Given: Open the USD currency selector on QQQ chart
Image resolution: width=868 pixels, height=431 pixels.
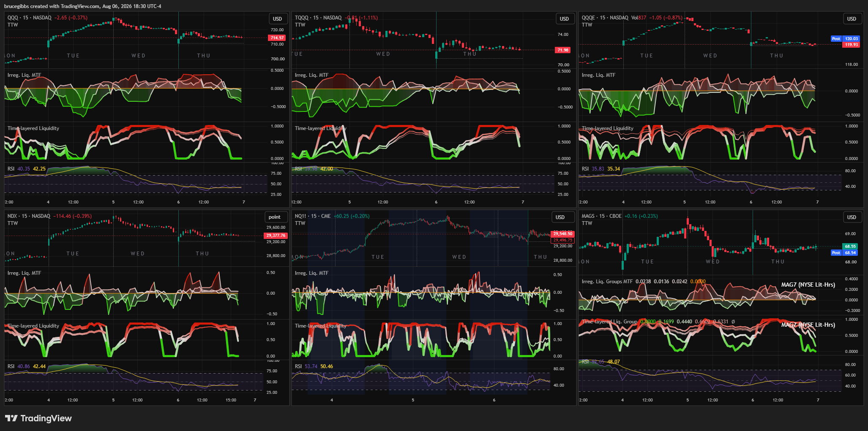Looking at the screenshot, I should coord(277,19).
